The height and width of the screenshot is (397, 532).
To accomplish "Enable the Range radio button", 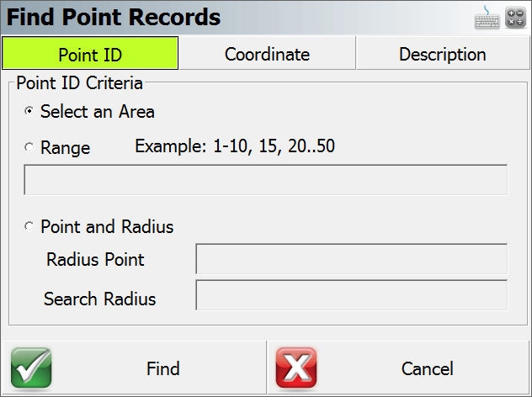I will (29, 147).
